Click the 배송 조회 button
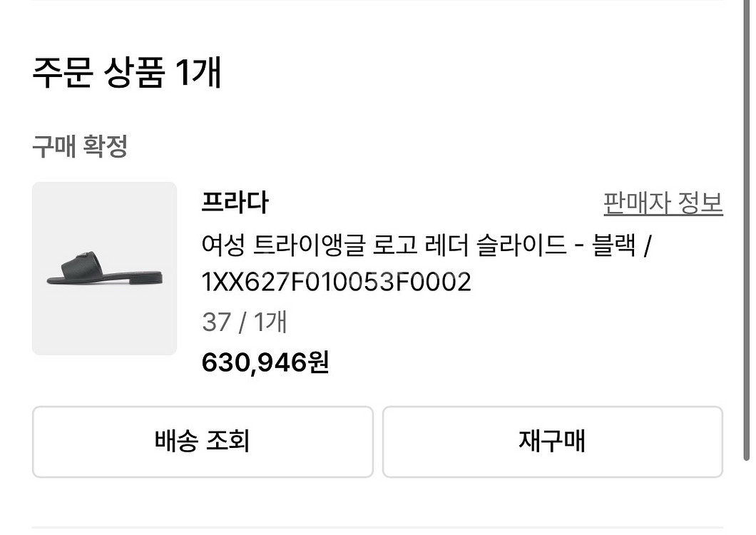756x535 pixels. (203, 442)
